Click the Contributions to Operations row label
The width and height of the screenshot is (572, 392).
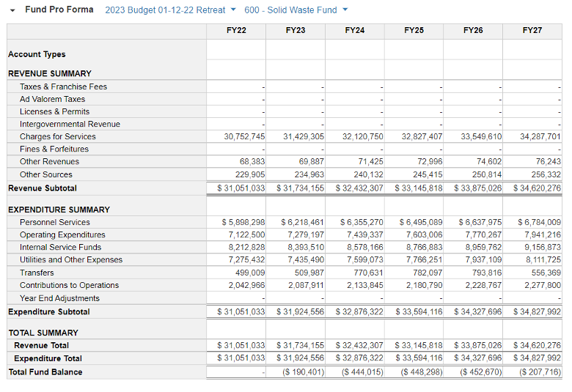(x=69, y=286)
